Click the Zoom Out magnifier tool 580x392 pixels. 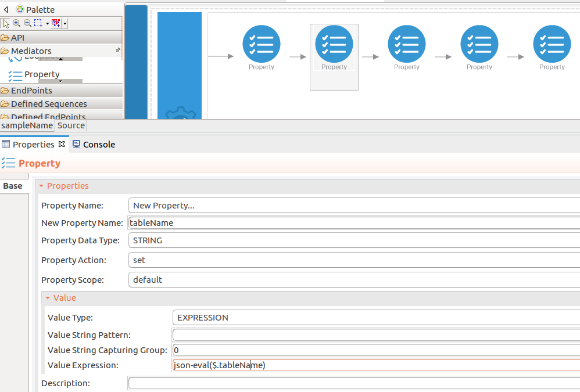click(27, 23)
